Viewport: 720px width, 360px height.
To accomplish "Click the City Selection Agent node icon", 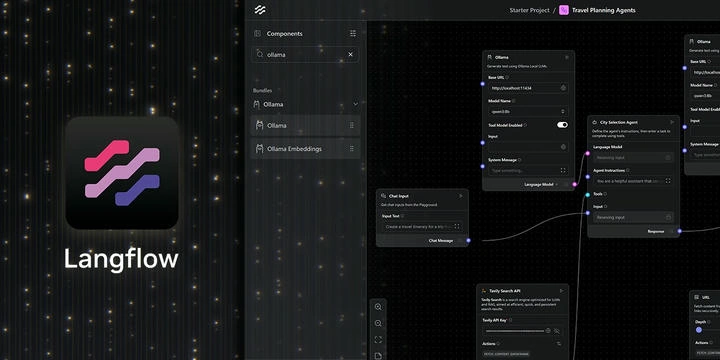I will click(595, 123).
